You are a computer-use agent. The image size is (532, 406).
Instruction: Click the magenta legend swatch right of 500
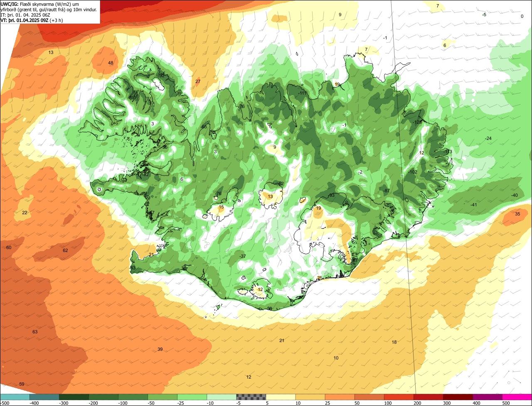[517, 397]
